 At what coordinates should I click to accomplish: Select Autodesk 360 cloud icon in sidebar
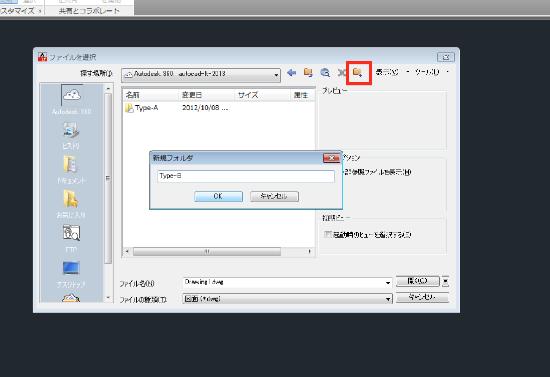72,95
